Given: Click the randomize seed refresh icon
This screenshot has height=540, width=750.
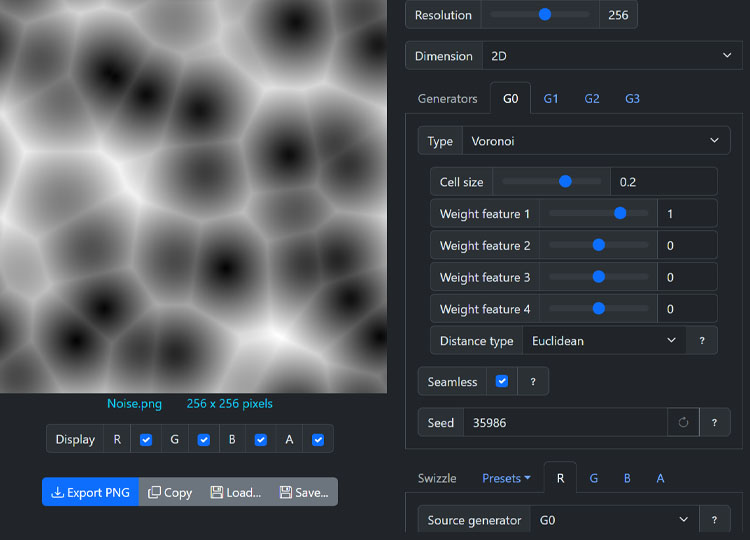Looking at the screenshot, I should click(x=683, y=423).
